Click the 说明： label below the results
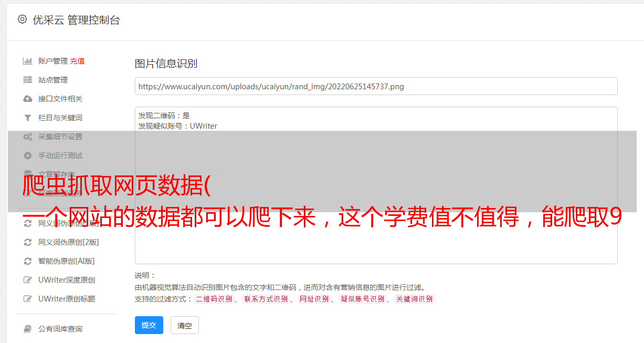 click(x=145, y=275)
